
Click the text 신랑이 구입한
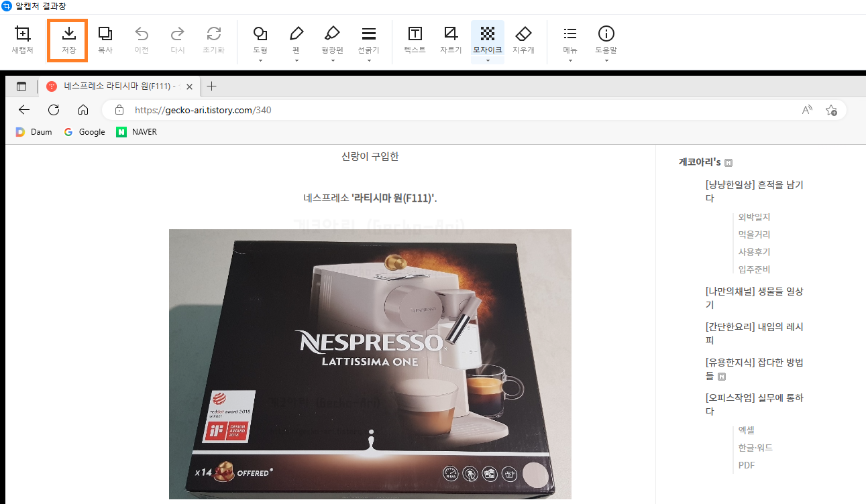tap(370, 156)
